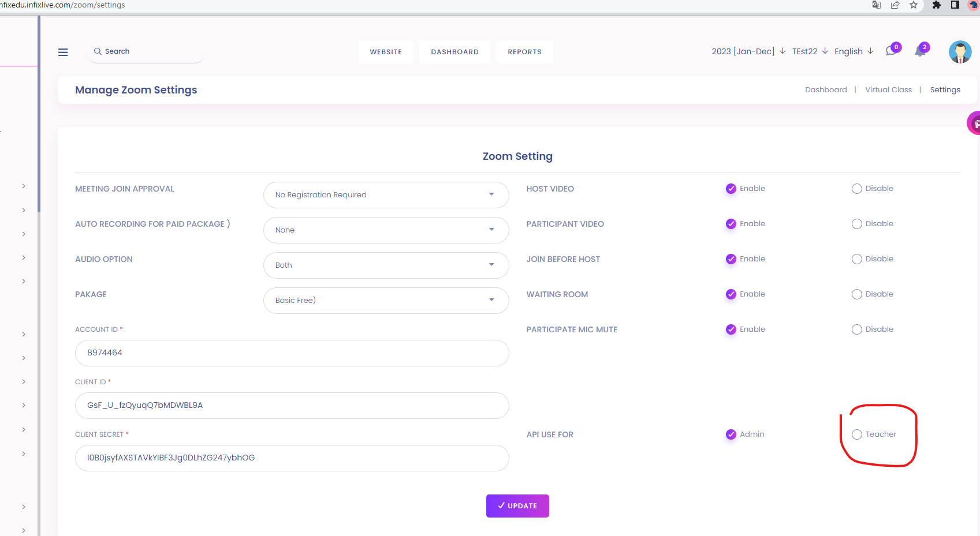Click the Client Secret input field
Viewport: 980px width, 536px height.
pyautogui.click(x=292, y=458)
